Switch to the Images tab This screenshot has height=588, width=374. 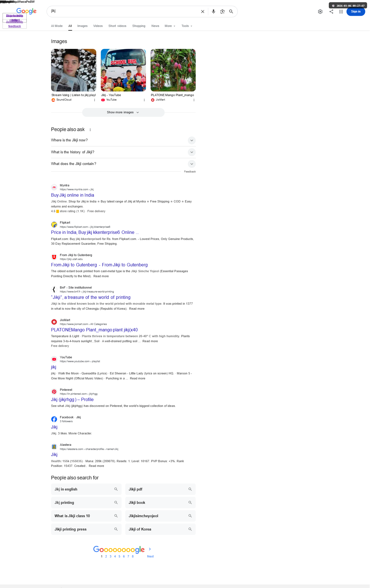(82, 26)
